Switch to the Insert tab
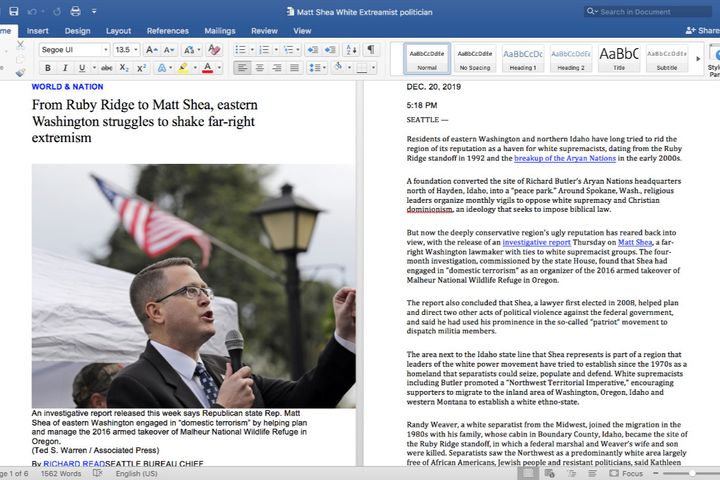Screen dimensions: 720x480 (x=37, y=31)
